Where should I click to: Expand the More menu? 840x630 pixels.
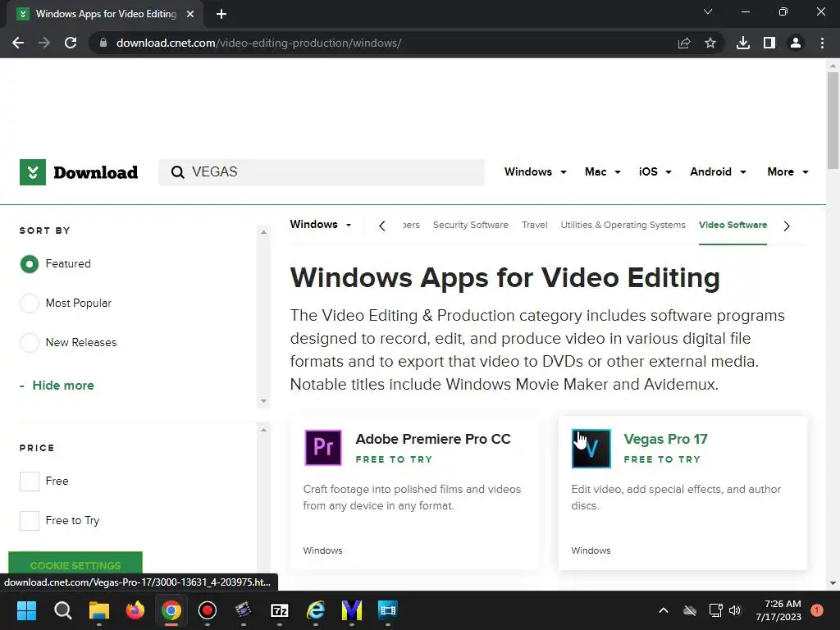[787, 172]
